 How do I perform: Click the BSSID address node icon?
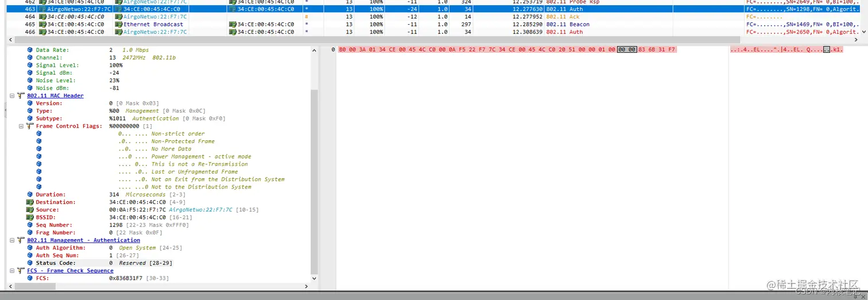click(x=30, y=217)
